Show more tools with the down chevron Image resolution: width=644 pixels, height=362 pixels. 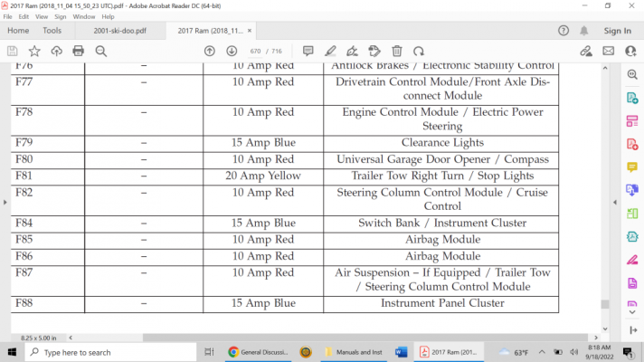[632, 312]
